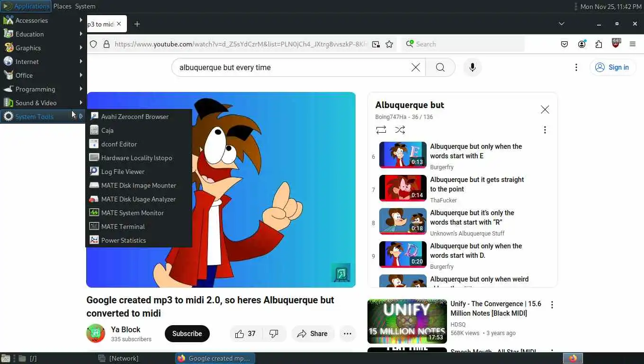Viewport: 644px width, 364px height.
Task: Open the uBlock shield extension icon
Action: [616, 44]
